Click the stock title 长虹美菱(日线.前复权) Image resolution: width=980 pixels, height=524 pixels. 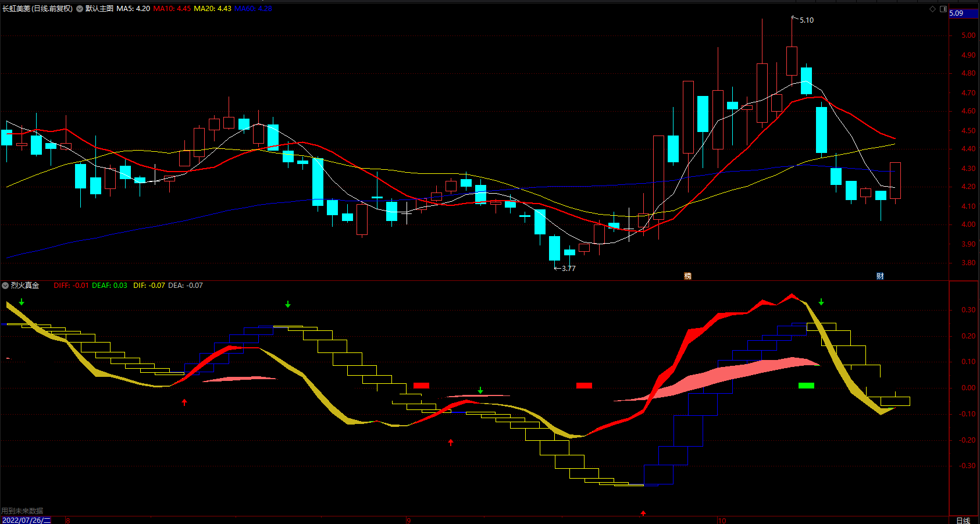38,9
